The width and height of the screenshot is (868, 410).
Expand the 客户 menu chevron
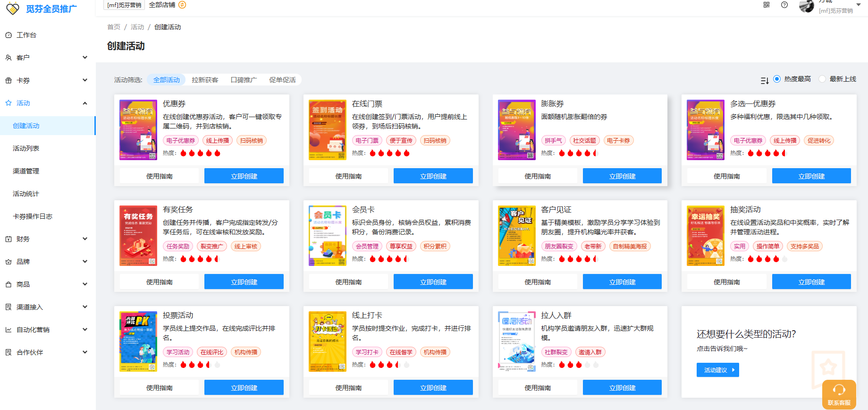[x=85, y=58]
